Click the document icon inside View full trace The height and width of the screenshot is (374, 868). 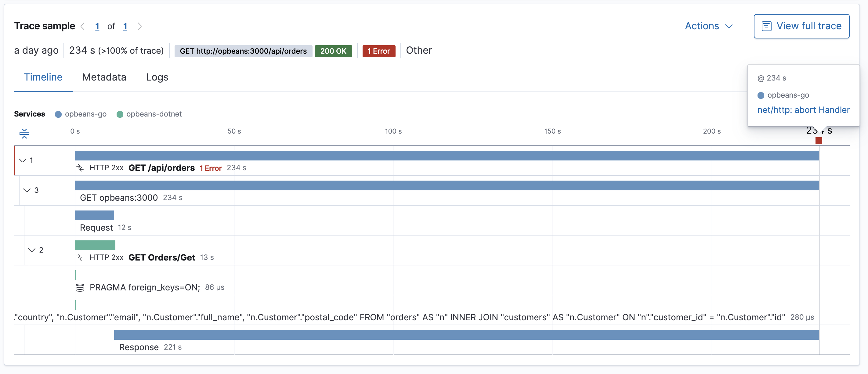tap(767, 26)
